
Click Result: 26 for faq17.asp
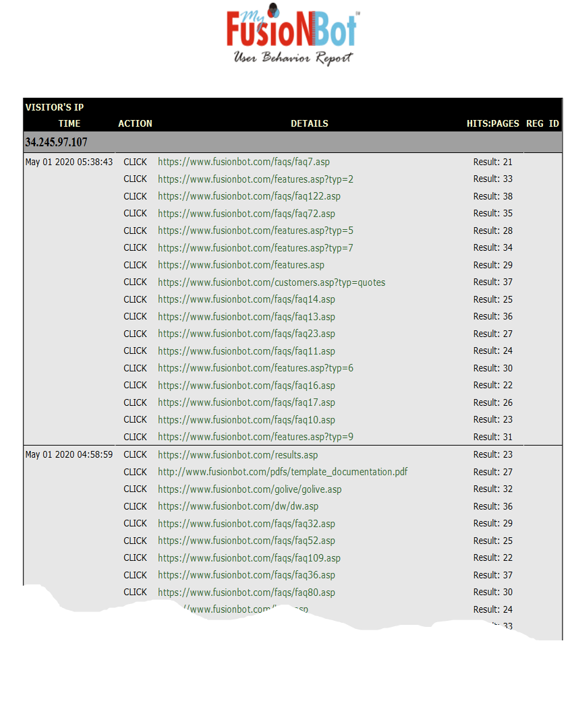tap(493, 402)
